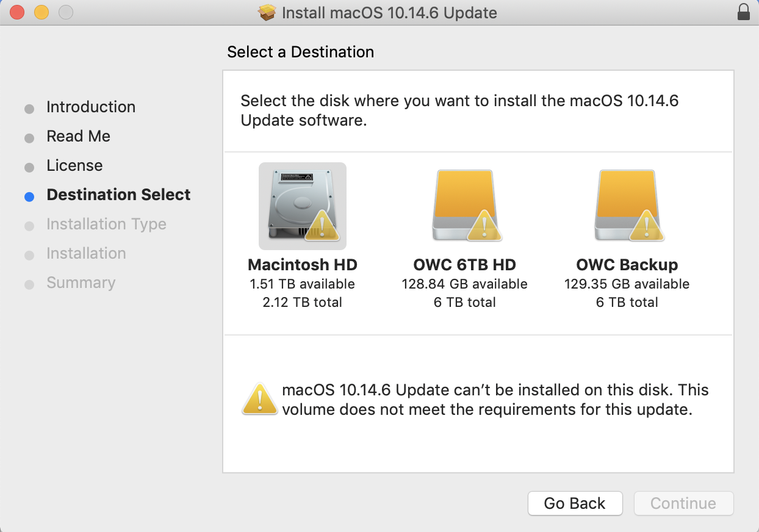Click the 2.12 TB total text
759x532 pixels.
pos(303,302)
